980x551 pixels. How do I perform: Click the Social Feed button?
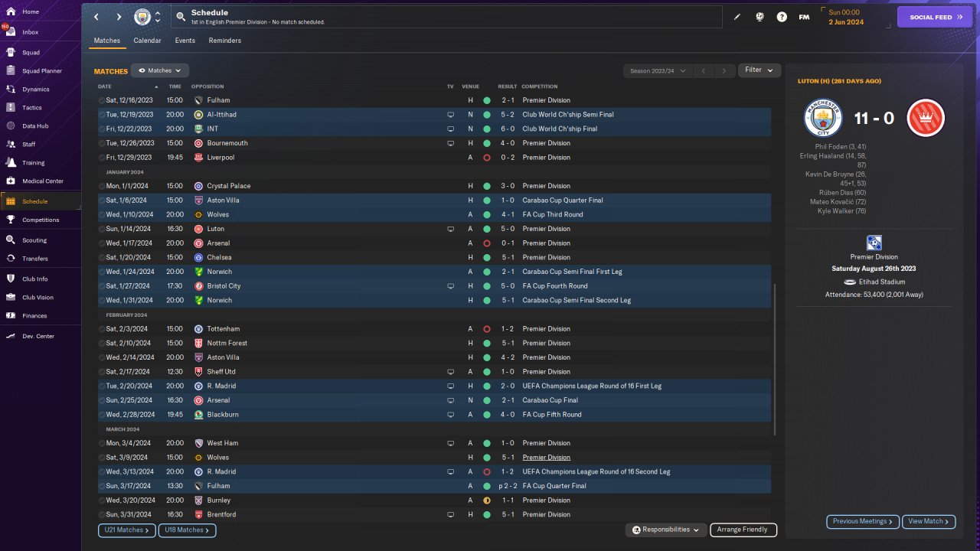(x=935, y=17)
